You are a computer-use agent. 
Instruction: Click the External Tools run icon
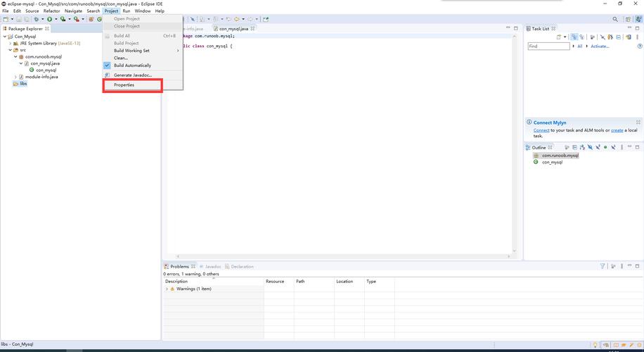click(x=77, y=19)
